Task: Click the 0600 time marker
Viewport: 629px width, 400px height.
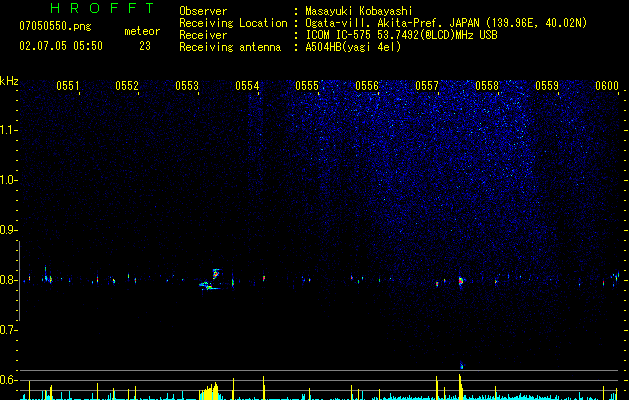Action: pos(607,86)
